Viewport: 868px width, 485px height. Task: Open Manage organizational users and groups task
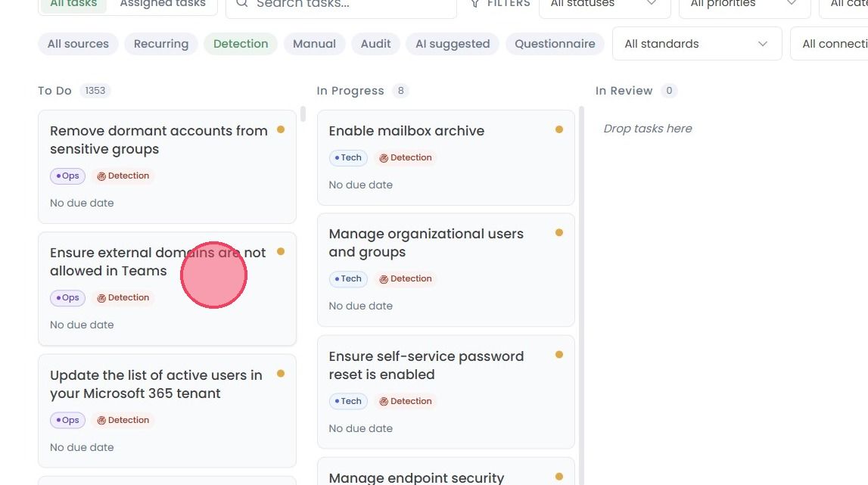(x=446, y=270)
